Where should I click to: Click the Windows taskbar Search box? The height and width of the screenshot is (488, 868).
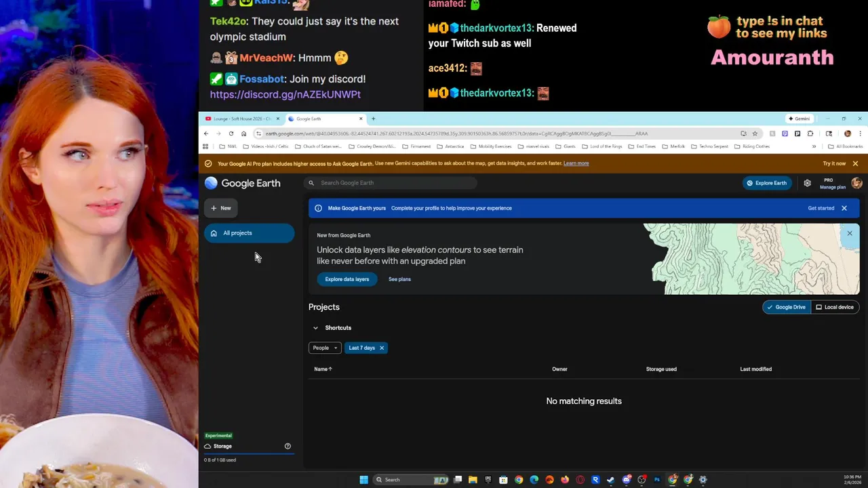(x=411, y=480)
